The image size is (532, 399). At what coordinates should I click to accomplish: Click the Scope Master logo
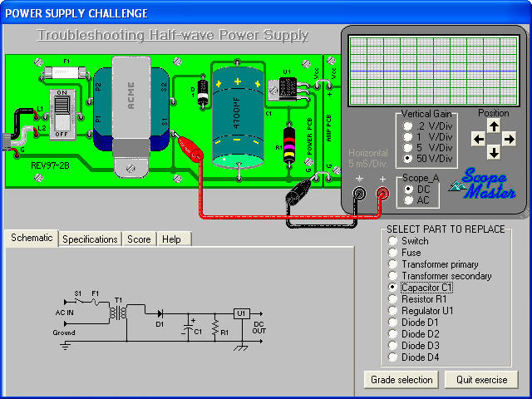pos(484,183)
